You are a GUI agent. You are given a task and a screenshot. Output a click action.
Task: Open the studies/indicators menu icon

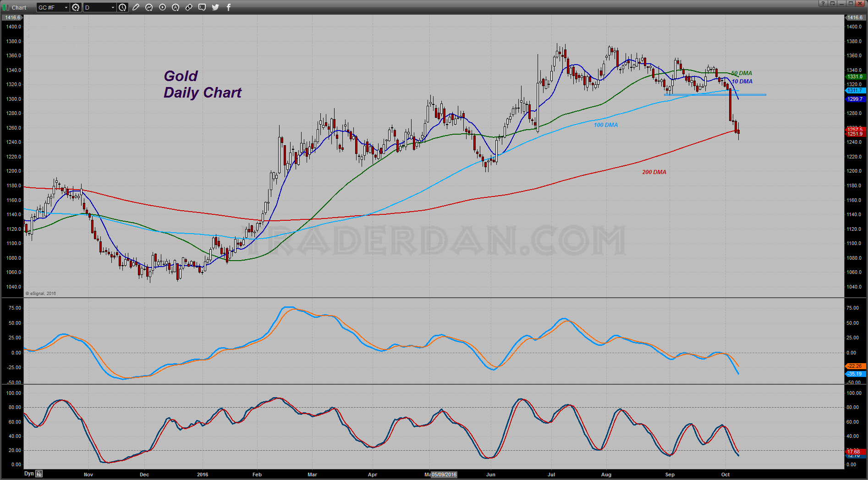coord(149,7)
